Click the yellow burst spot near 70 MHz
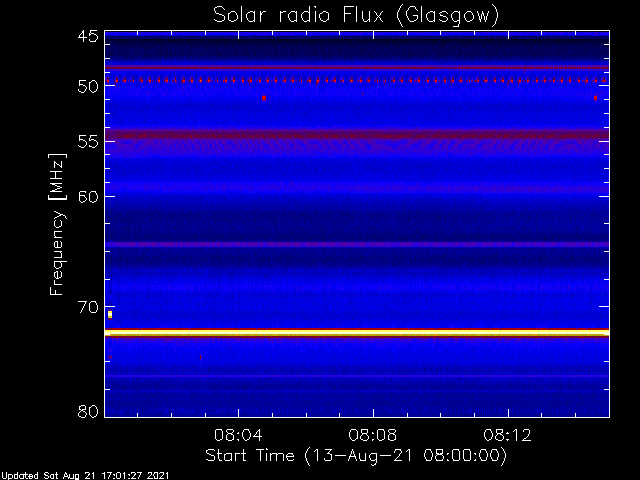The height and width of the screenshot is (480, 640). pos(110,314)
